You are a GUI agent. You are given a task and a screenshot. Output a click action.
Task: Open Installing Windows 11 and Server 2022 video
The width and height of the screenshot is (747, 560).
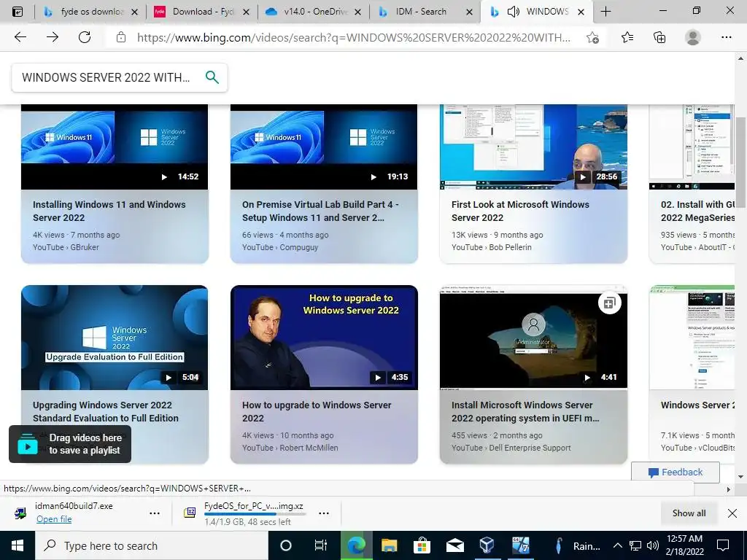click(109, 211)
